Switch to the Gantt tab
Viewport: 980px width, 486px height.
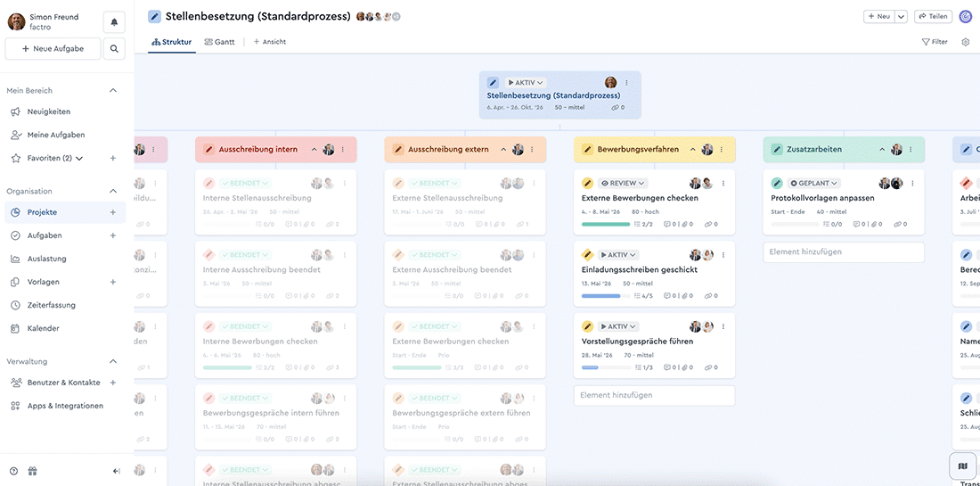[x=219, y=42]
